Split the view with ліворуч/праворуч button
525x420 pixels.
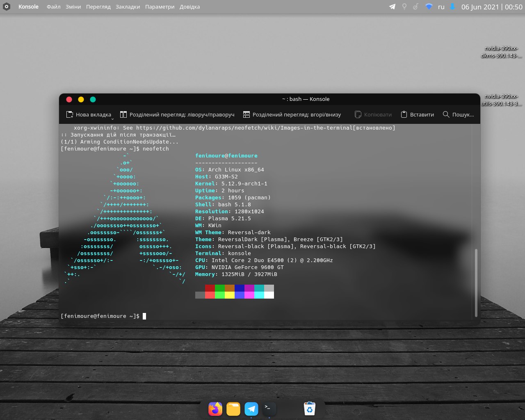[x=177, y=114]
